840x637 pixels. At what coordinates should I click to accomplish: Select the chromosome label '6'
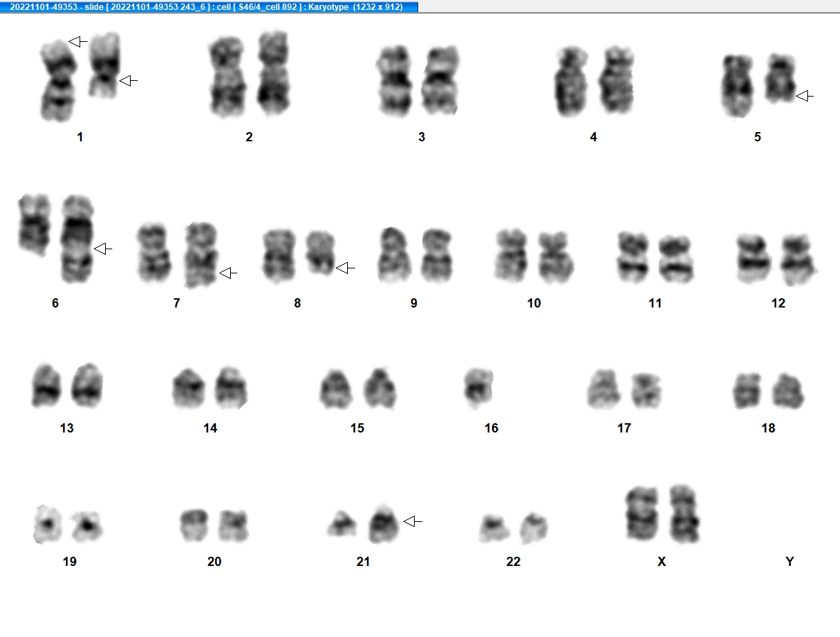pos(55,303)
